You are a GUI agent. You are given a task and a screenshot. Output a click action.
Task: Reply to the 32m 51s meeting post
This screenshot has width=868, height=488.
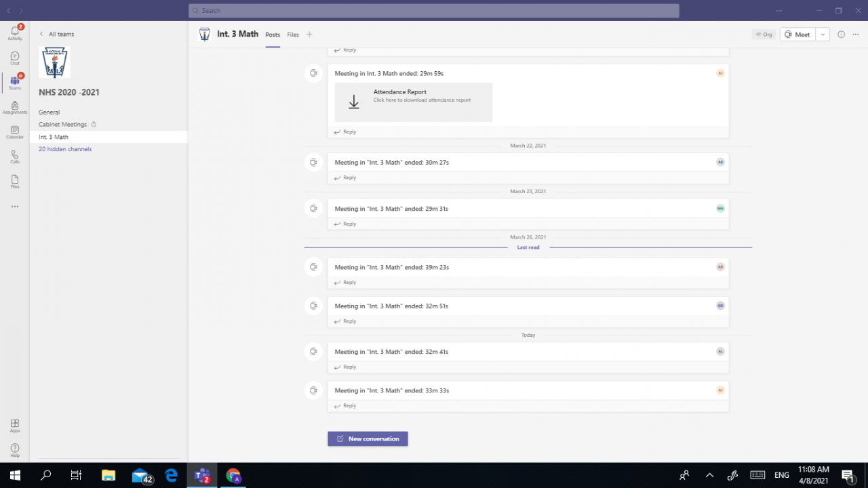pos(345,321)
